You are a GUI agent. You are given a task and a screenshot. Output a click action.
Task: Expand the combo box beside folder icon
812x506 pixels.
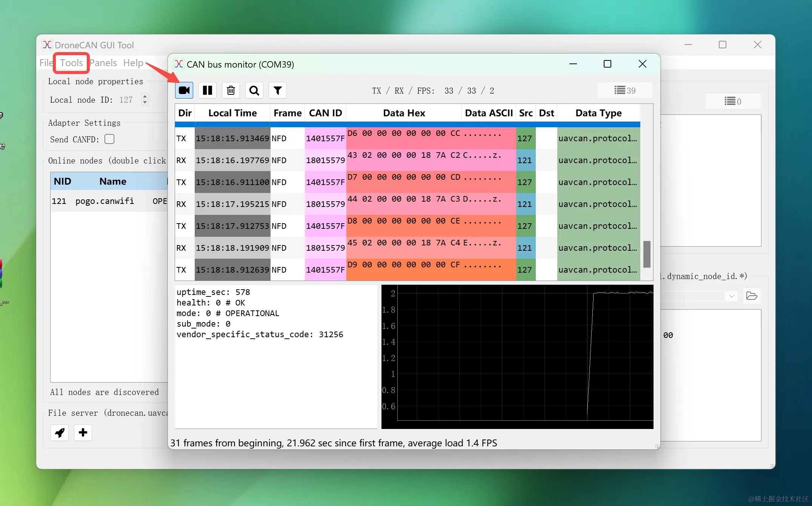point(731,296)
